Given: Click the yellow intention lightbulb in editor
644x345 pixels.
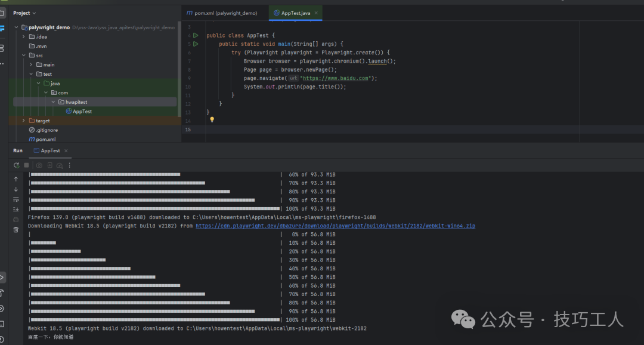Looking at the screenshot, I should (x=212, y=119).
